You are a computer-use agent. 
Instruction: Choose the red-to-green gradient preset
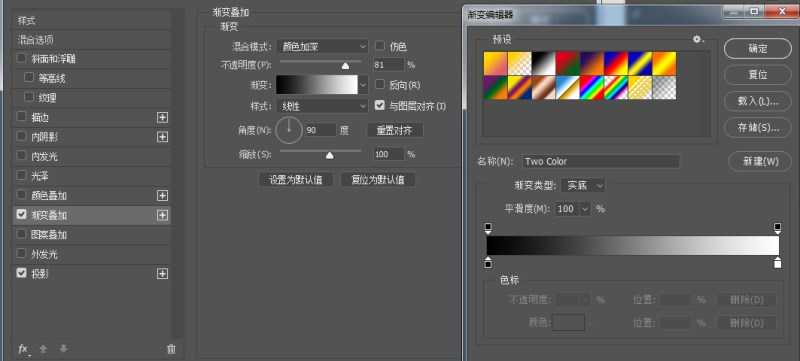(x=568, y=63)
